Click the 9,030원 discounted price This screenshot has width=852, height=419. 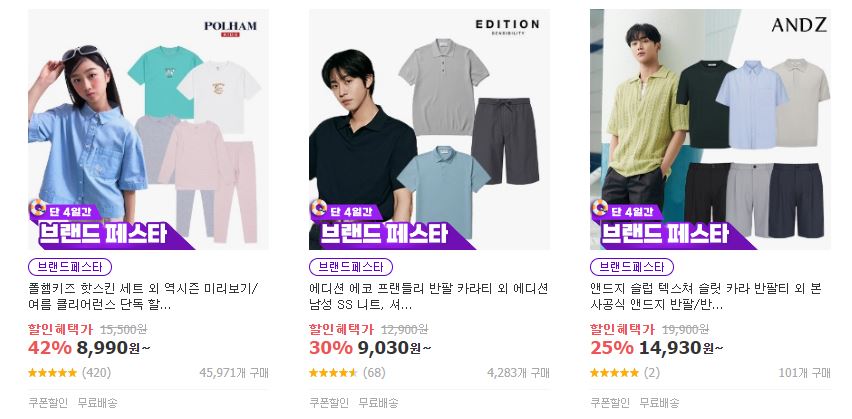click(x=394, y=348)
